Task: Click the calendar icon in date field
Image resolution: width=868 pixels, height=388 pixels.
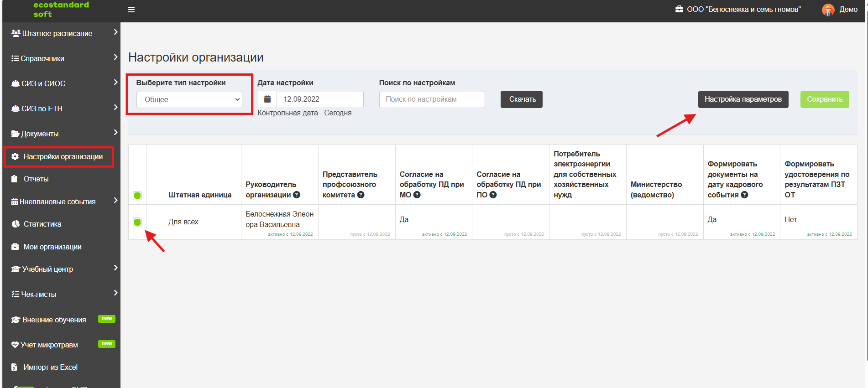Action: tap(267, 99)
